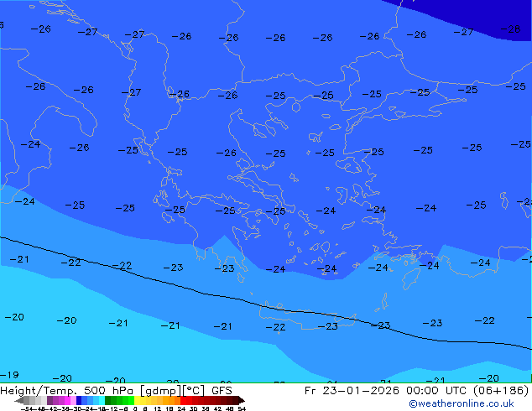This screenshot has height=411, width=532.
Task: Click the magenta swatch in the legend
Action: coord(67,400)
